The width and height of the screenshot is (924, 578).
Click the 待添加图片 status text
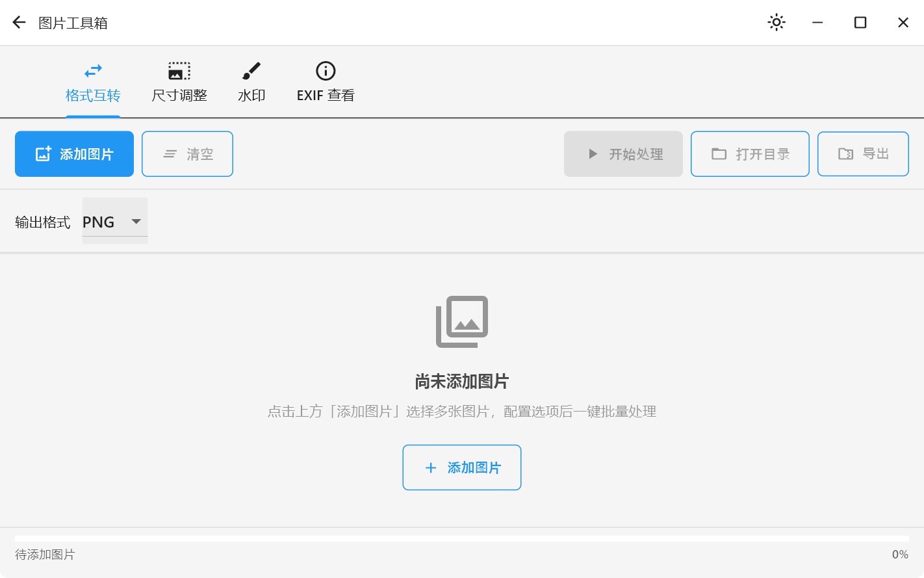coord(45,555)
